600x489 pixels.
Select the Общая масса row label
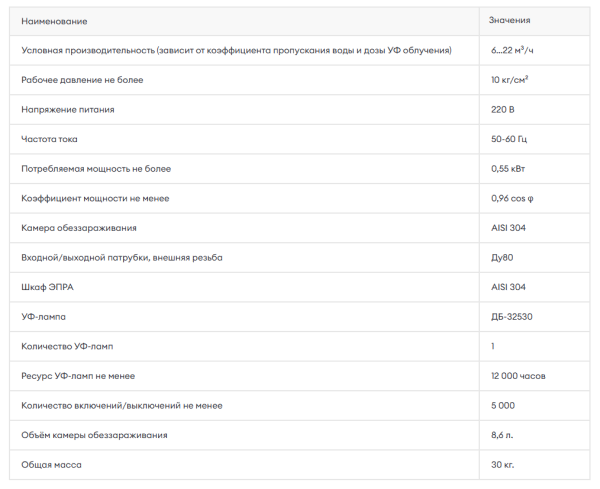tap(51, 465)
